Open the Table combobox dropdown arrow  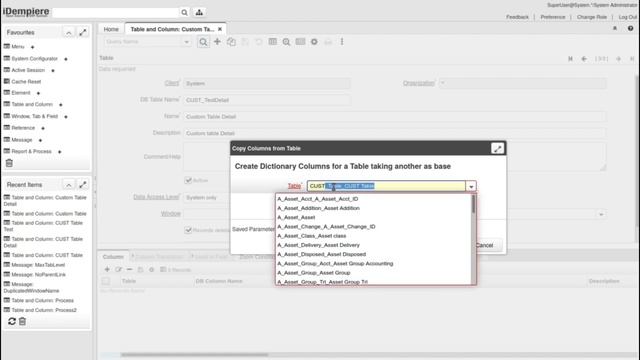point(471,186)
